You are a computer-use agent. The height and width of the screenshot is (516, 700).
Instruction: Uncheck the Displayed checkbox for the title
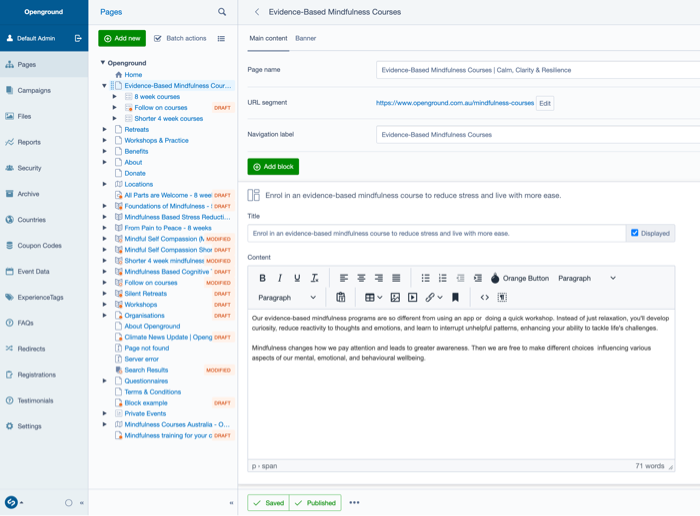pos(634,233)
